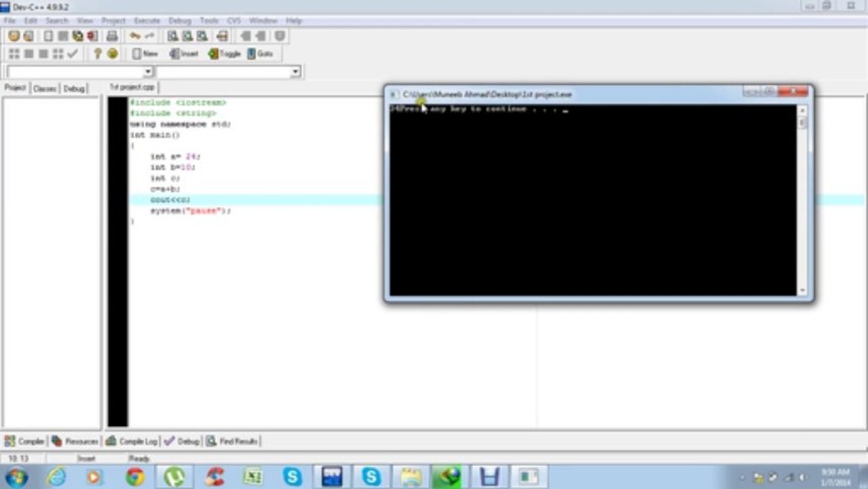
Task: Click the system tray clock
Action: pos(835,477)
